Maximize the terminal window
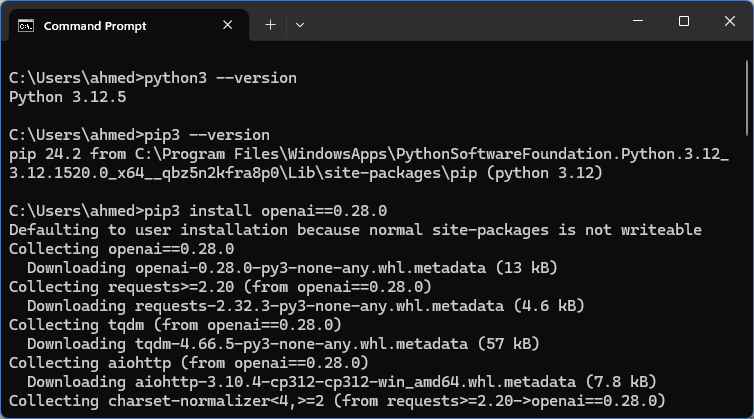 pyautogui.click(x=684, y=21)
